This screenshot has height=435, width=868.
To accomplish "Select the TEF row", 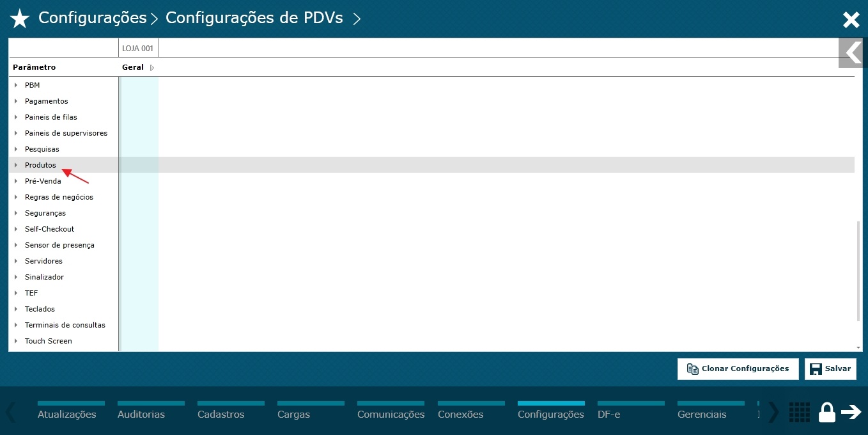I will pyautogui.click(x=431, y=293).
